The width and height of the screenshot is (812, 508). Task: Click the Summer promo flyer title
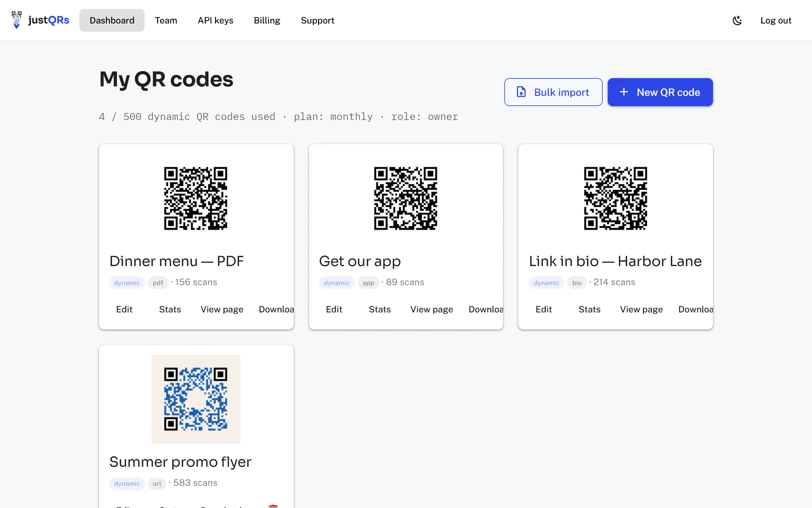click(x=180, y=462)
